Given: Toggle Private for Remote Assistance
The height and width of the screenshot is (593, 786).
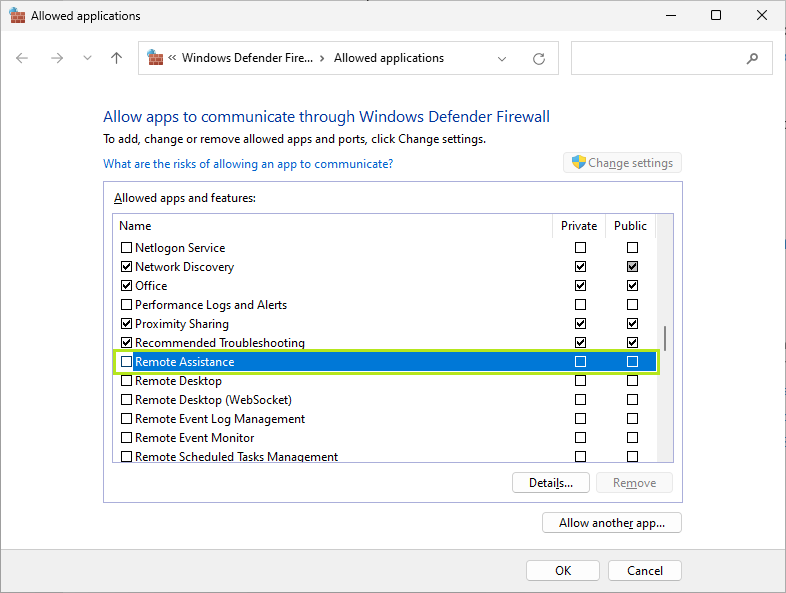Looking at the screenshot, I should 580,361.
